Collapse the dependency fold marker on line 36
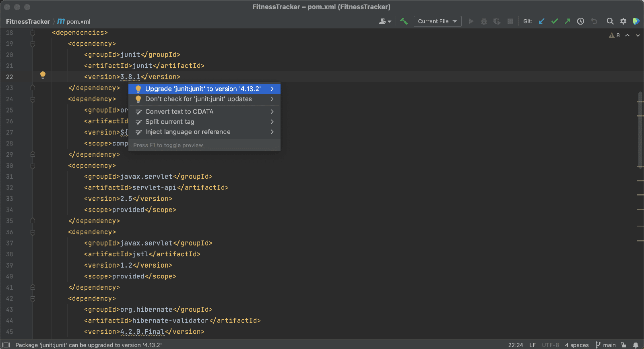This screenshot has height=349, width=644. point(33,232)
